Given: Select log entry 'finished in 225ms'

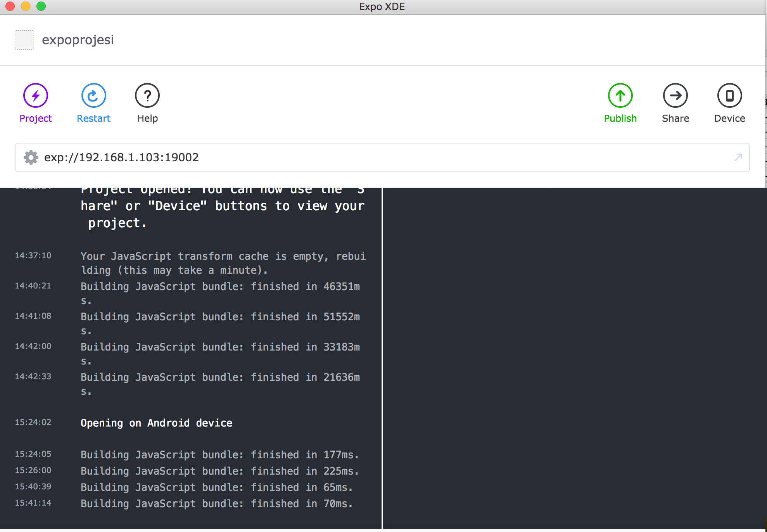Looking at the screenshot, I should pyautogui.click(x=220, y=471).
